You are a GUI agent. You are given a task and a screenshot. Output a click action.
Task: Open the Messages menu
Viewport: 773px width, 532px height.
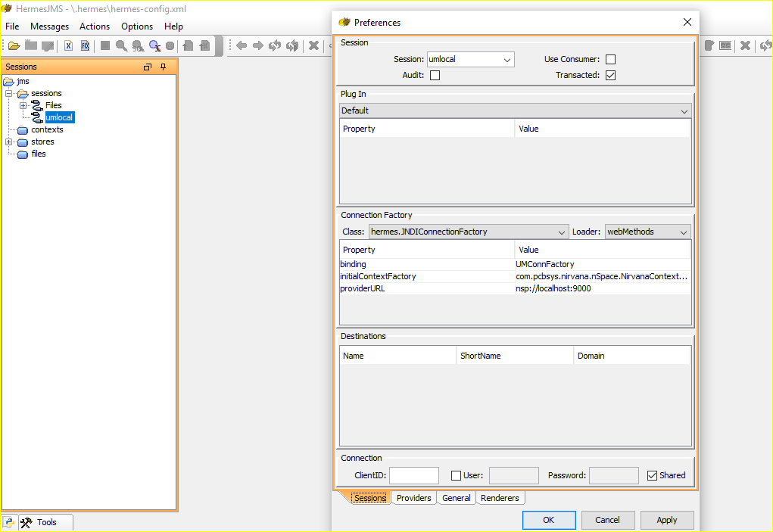[49, 26]
